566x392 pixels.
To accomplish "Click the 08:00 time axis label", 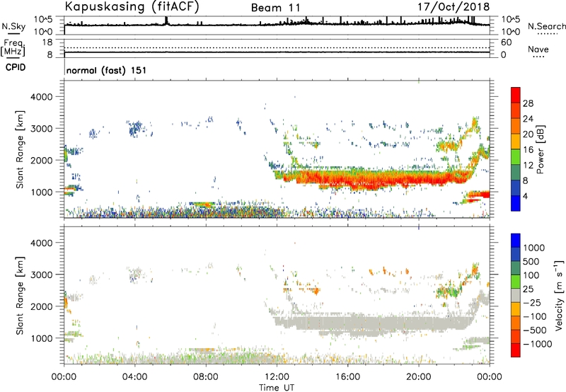I will click(x=206, y=377).
